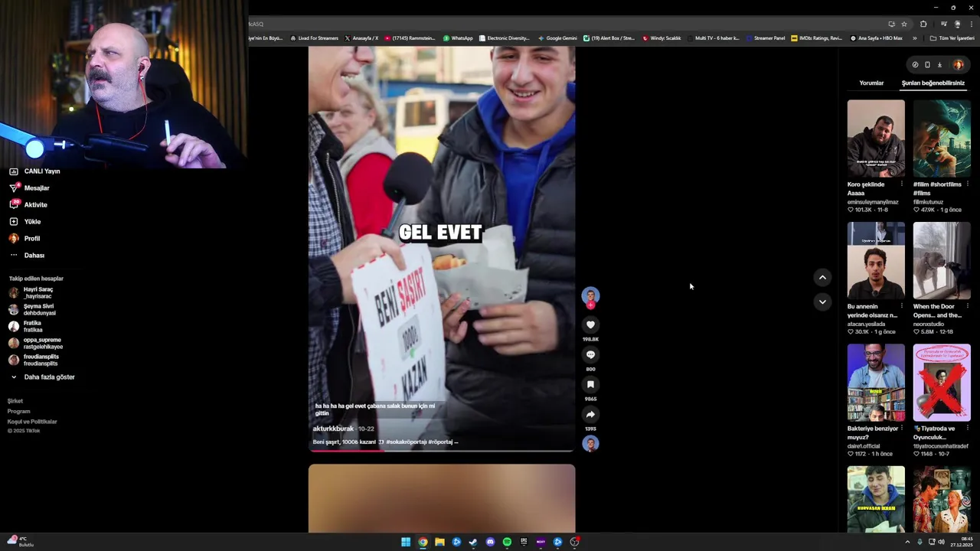Open options for Koro şeklinde video
Viewport: 980px width, 551px height.
(x=901, y=184)
